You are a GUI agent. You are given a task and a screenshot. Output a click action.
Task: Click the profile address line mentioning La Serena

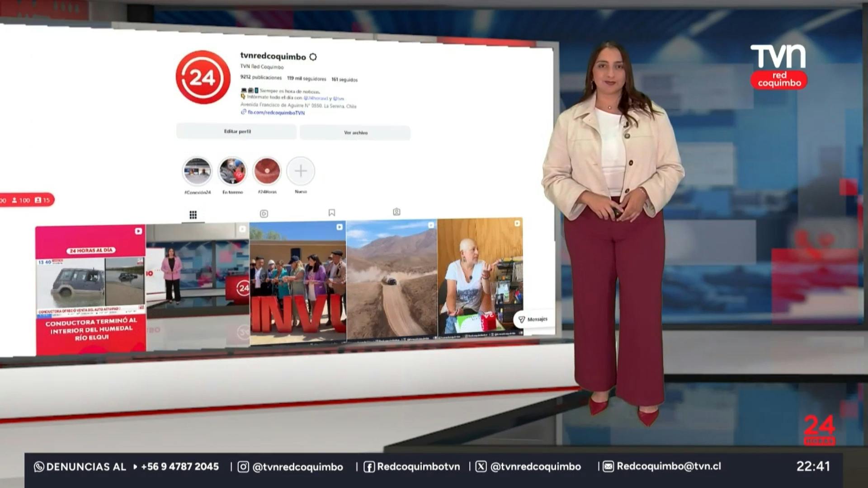tap(298, 106)
